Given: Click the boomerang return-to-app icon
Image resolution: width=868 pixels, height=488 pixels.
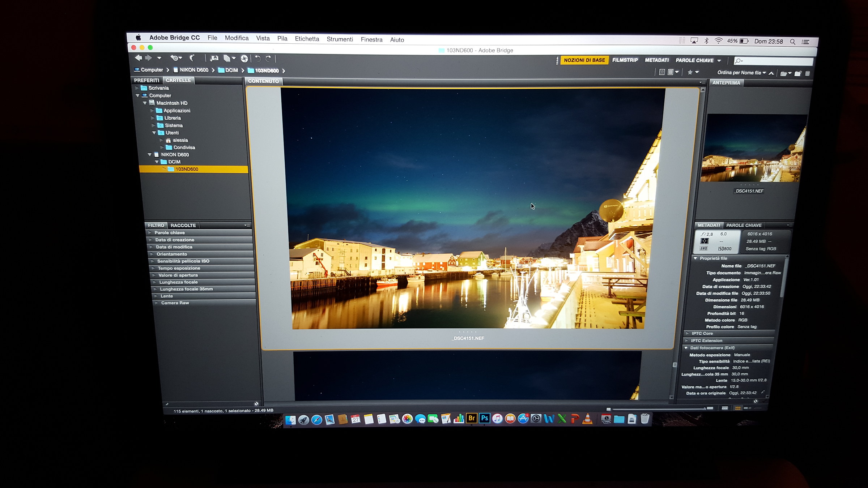Looking at the screenshot, I should click(192, 58).
